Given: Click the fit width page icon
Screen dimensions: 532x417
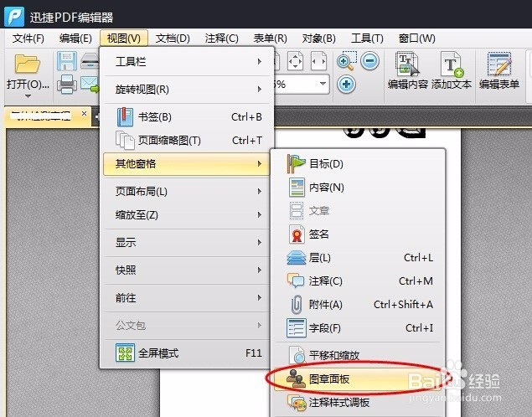Looking at the screenshot, I should 318,61.
